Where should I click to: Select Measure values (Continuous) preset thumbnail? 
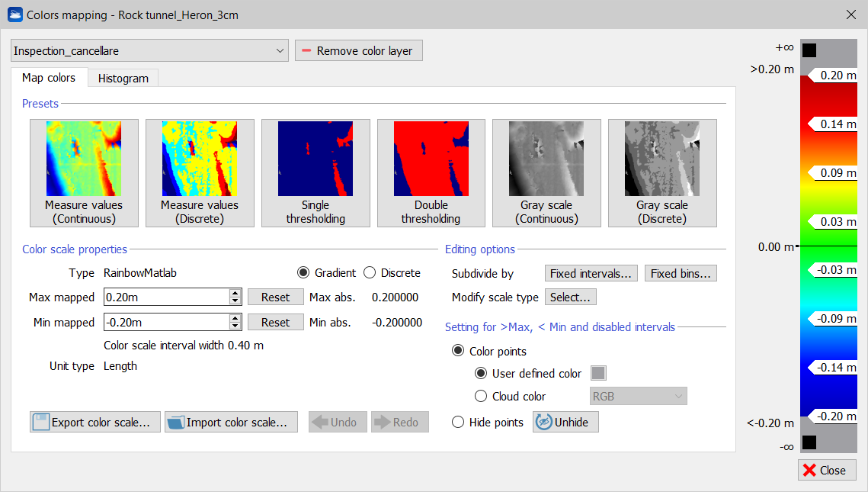coord(84,173)
